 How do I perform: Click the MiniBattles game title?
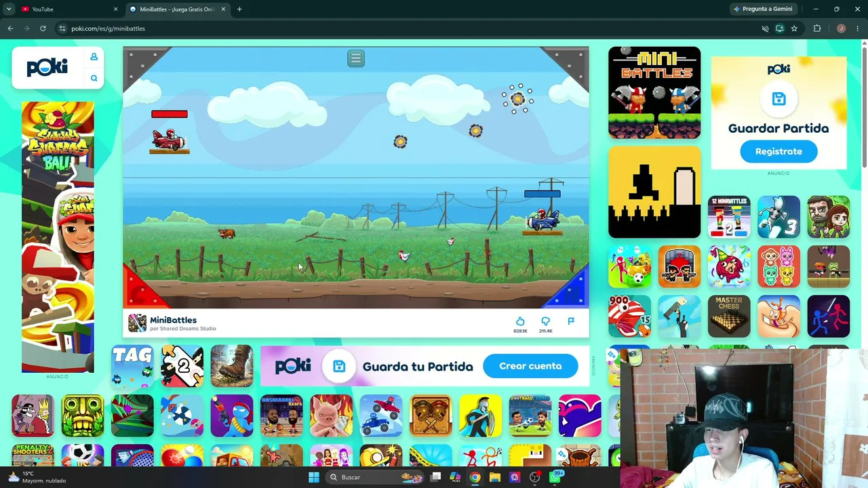173,320
